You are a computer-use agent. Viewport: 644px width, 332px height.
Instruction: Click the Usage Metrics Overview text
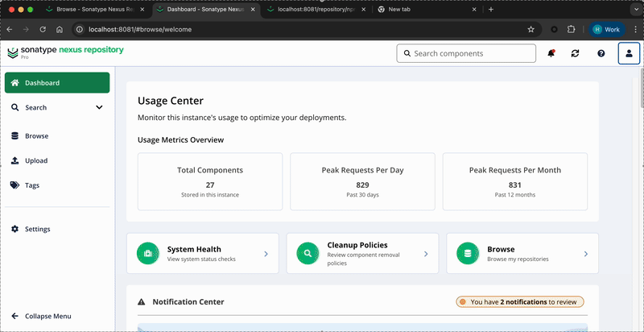coord(180,139)
